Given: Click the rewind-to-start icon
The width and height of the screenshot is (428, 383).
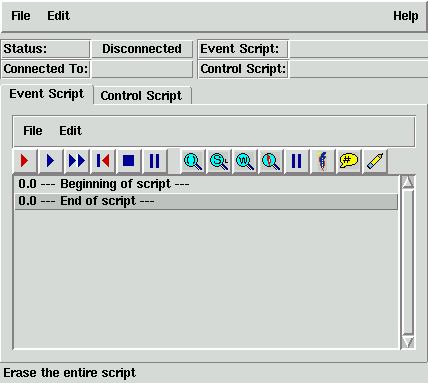Looking at the screenshot, I should click(103, 161).
